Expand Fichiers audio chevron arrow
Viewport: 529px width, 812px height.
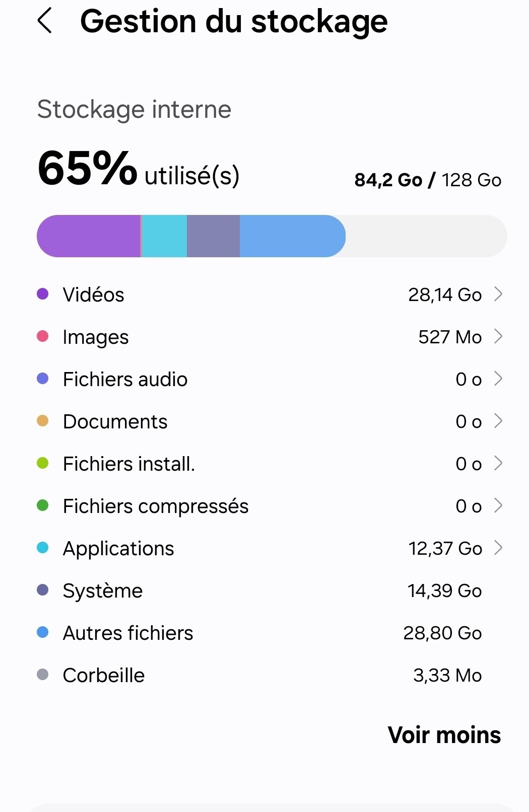pos(498,379)
